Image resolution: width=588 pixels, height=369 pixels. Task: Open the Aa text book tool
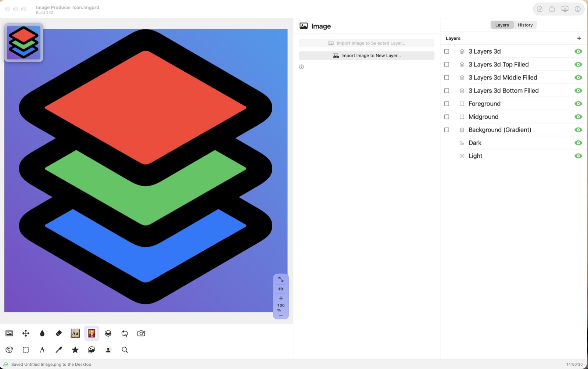[75, 333]
